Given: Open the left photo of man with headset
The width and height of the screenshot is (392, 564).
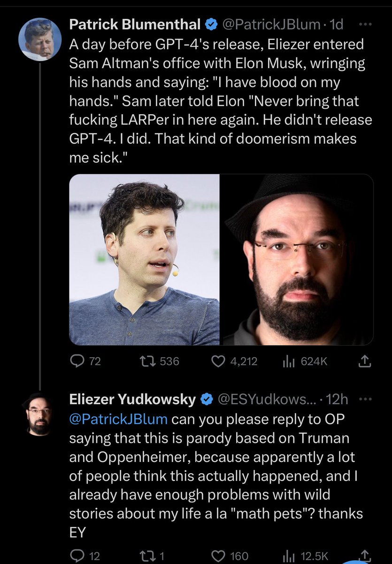Looking at the screenshot, I should (x=144, y=260).
